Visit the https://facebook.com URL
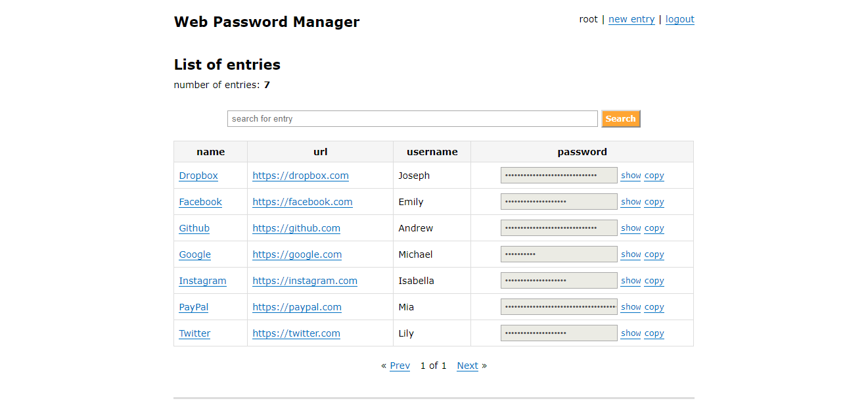Screen dimensions: 868x405 tap(302, 202)
